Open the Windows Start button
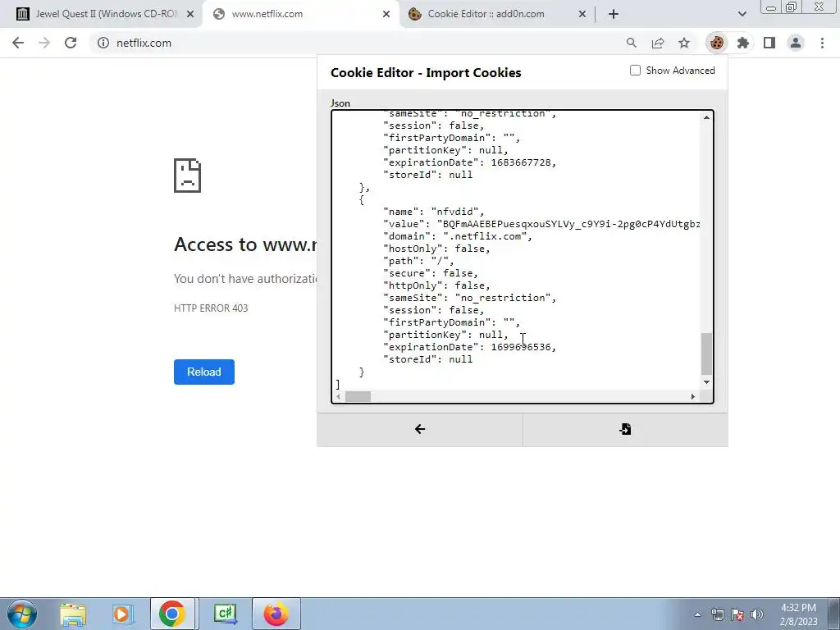Screen dimensions: 840x630 [22, 614]
